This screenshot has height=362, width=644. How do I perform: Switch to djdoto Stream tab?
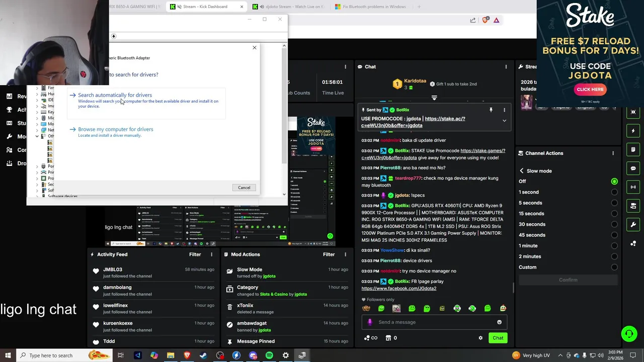(x=289, y=7)
